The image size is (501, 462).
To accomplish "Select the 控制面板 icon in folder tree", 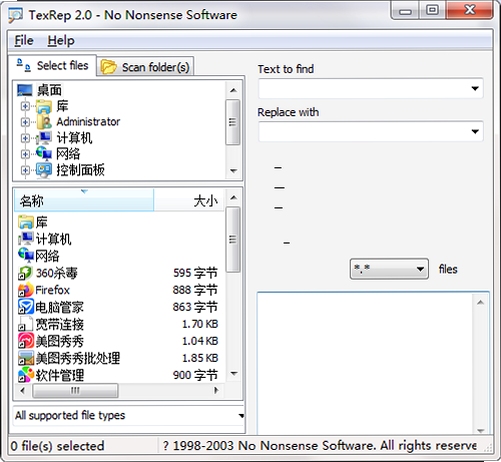I will click(x=44, y=170).
